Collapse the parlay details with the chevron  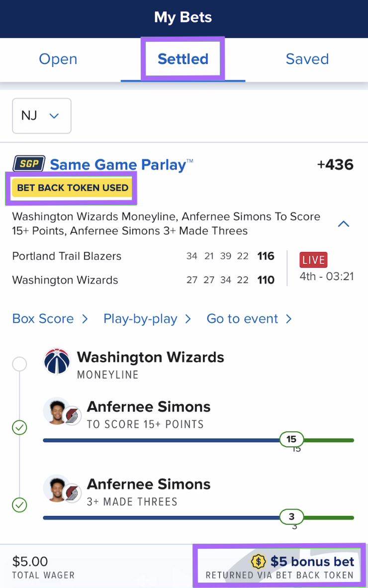click(343, 224)
